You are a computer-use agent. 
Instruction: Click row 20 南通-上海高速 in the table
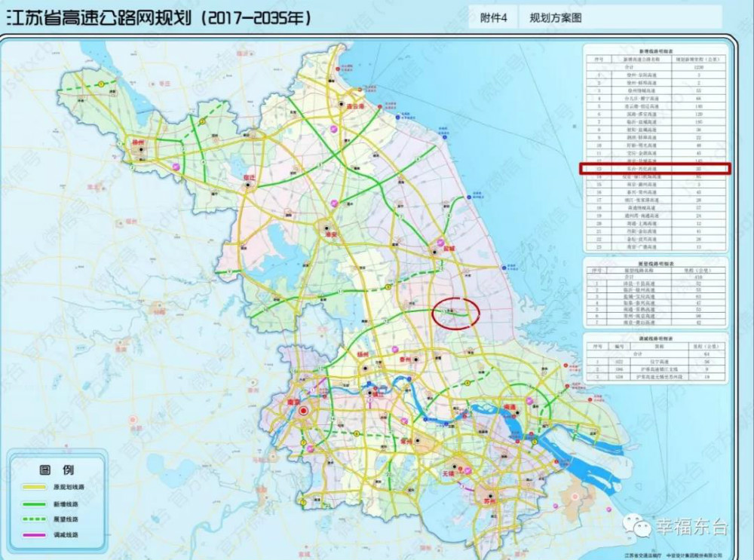(656, 224)
